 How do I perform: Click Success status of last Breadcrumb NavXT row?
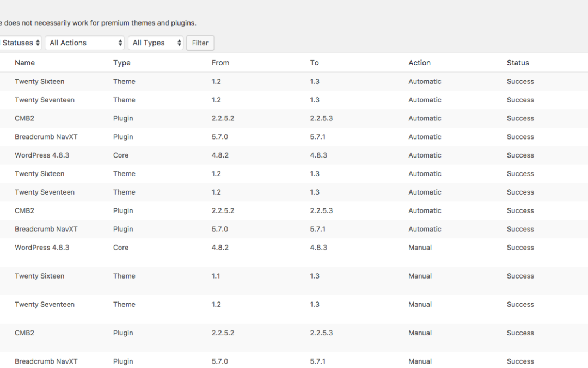(520, 361)
